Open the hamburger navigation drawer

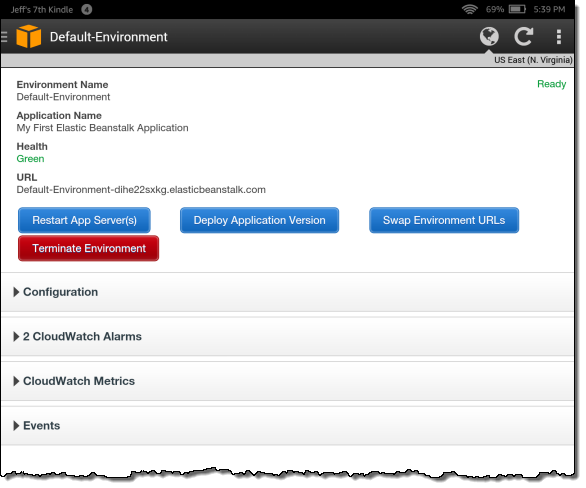click(x=4, y=37)
